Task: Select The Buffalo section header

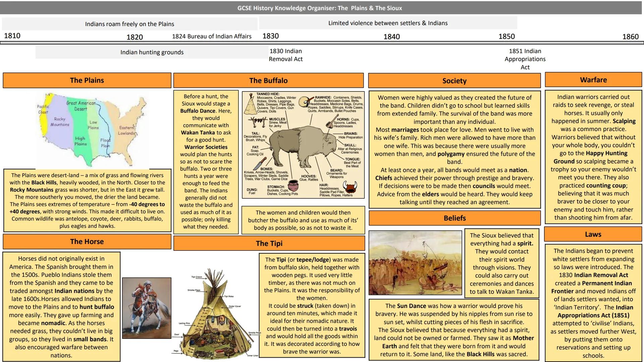Action: [x=268, y=80]
